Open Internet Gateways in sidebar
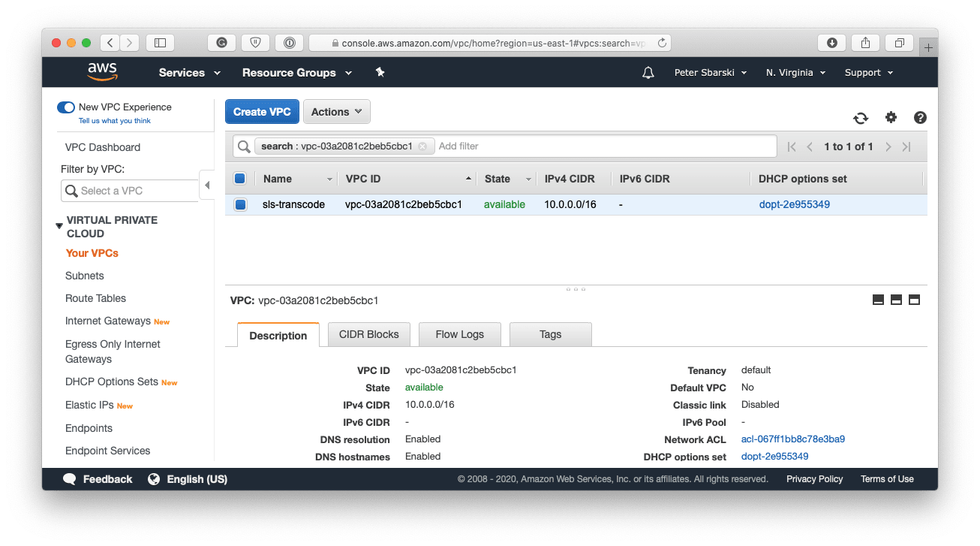This screenshot has width=980, height=546. 108,321
